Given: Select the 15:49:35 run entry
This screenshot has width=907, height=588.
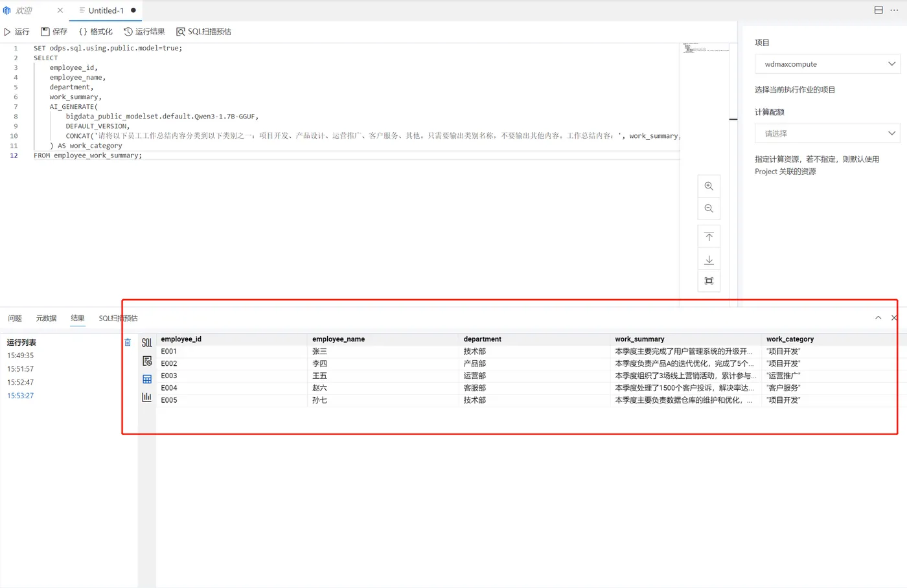Looking at the screenshot, I should (20, 356).
